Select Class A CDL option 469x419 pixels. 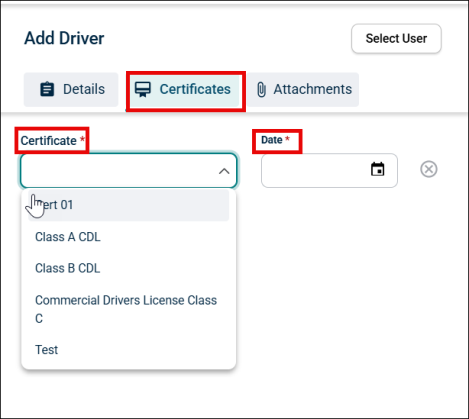click(x=128, y=237)
